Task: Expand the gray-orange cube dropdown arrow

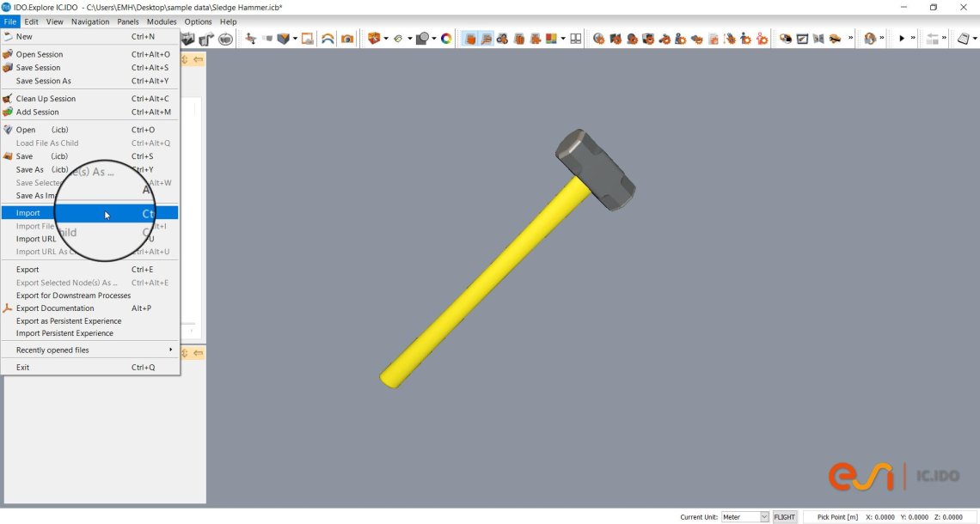Action: 295,39
